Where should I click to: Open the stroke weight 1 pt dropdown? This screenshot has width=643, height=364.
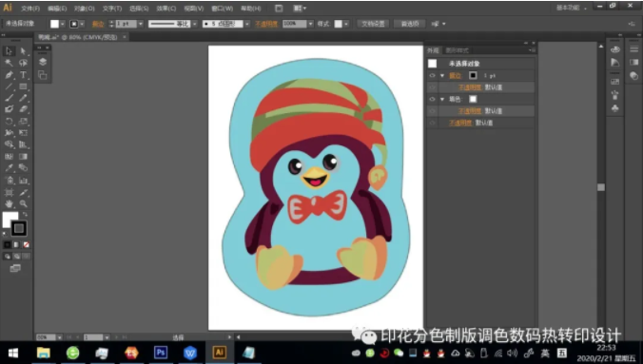click(141, 24)
